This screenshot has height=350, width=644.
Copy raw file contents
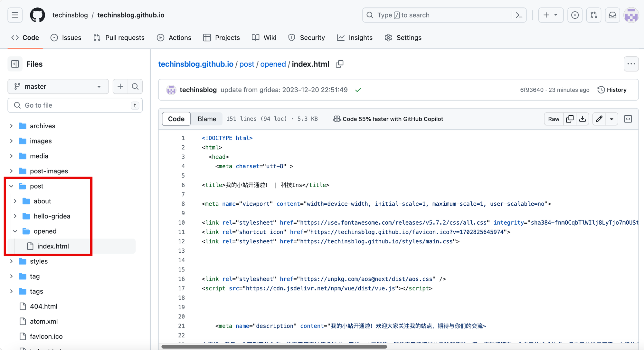pos(570,119)
